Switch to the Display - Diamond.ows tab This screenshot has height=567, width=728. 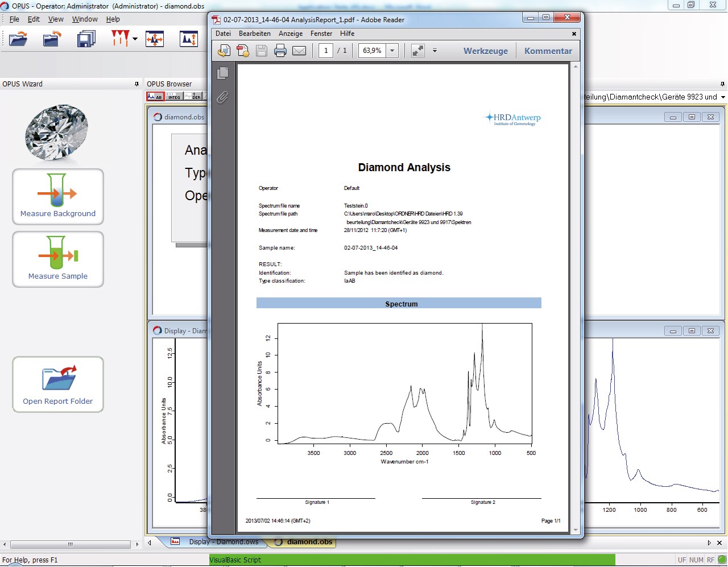coord(224,541)
